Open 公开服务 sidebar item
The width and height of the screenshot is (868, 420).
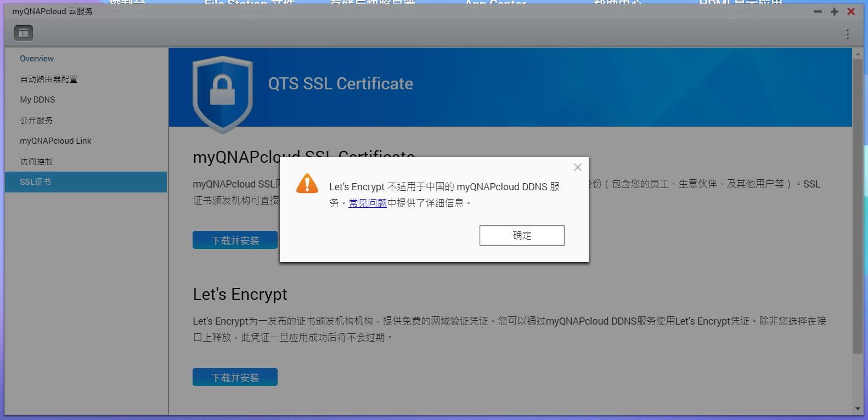tap(36, 120)
